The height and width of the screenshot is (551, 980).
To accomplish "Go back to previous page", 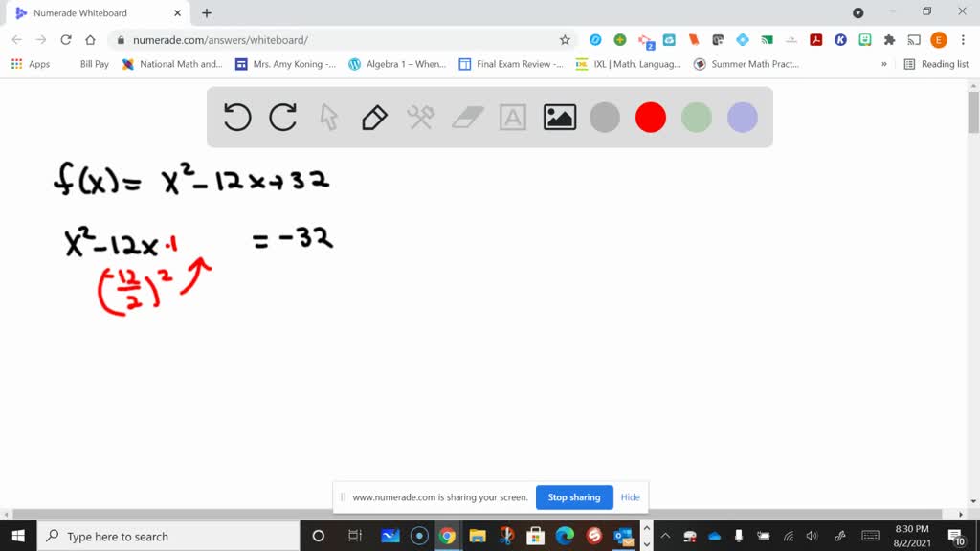I will click(17, 40).
